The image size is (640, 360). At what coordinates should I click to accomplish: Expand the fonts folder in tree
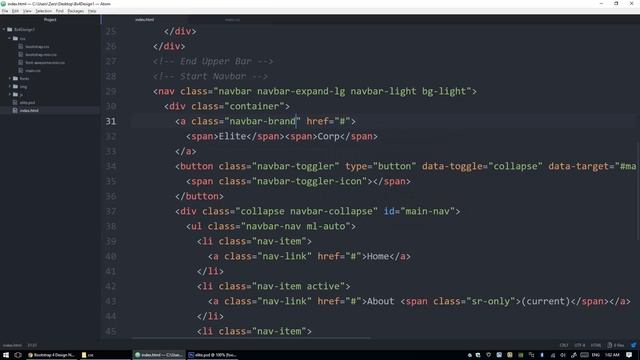pyautogui.click(x=9, y=78)
